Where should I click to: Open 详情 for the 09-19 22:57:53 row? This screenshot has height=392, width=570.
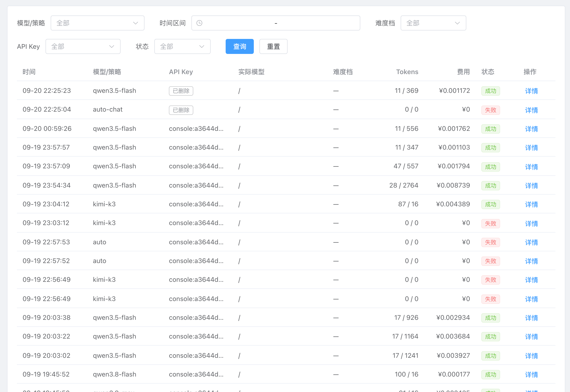tap(531, 242)
